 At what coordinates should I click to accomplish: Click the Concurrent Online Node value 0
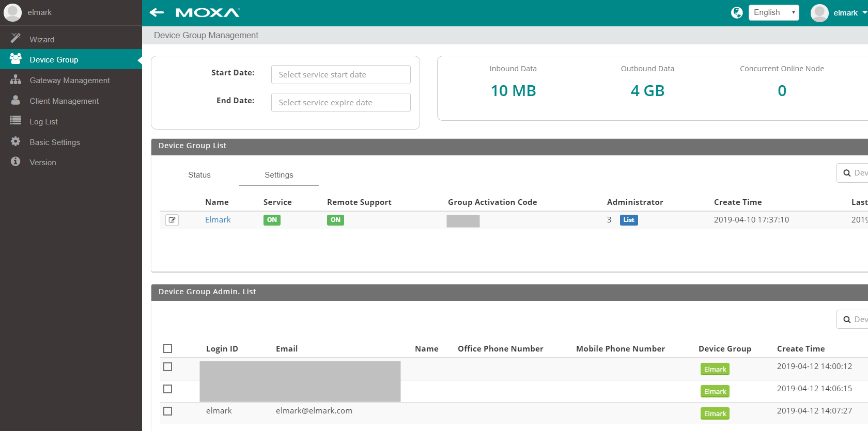(x=782, y=91)
